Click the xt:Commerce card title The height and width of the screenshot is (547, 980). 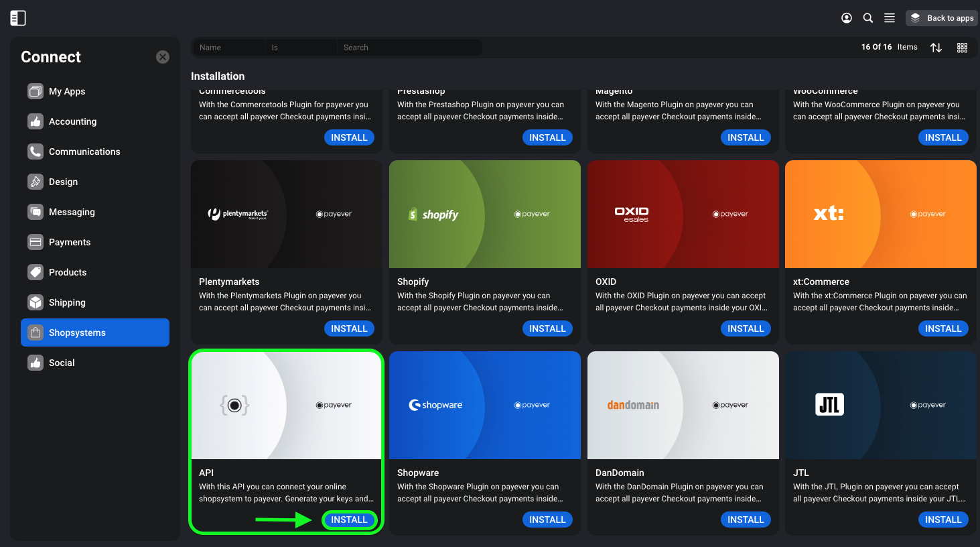click(821, 282)
